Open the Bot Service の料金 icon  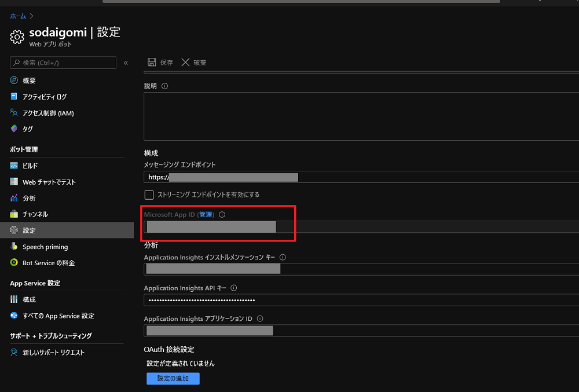point(14,262)
